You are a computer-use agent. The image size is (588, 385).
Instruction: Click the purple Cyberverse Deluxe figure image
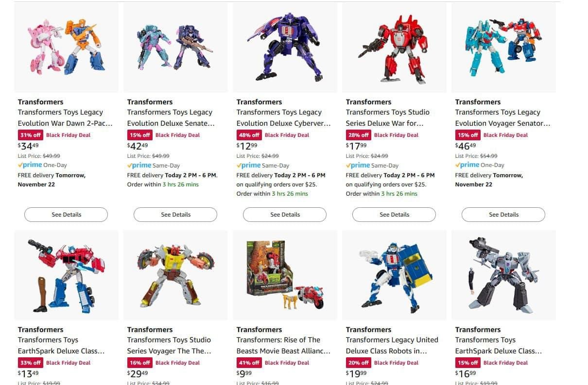285,47
